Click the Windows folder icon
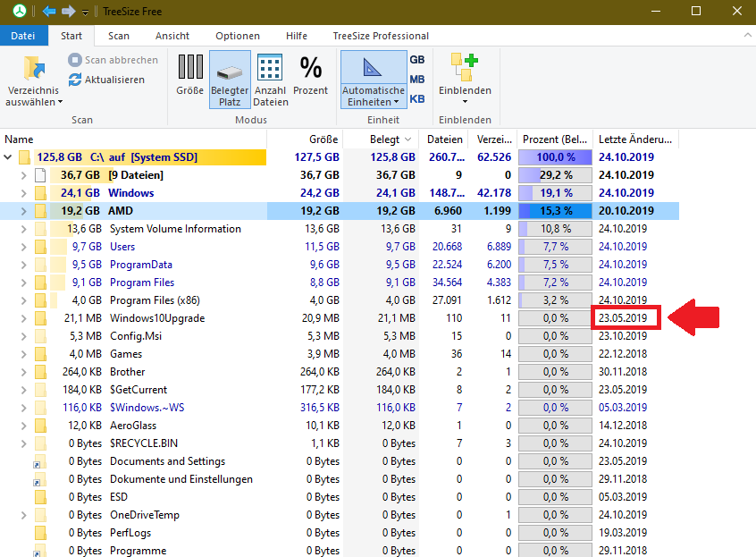 (x=40, y=193)
